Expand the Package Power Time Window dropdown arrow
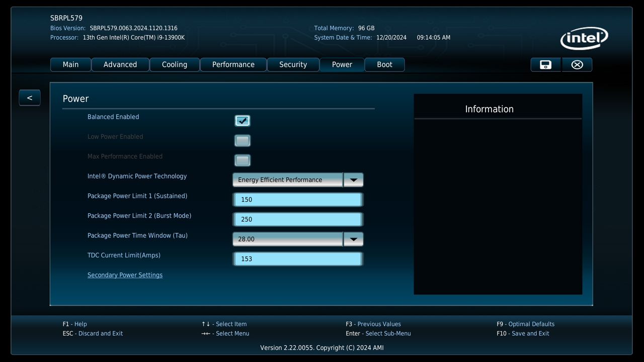Viewport: 644px width, 362px height. [x=353, y=239]
